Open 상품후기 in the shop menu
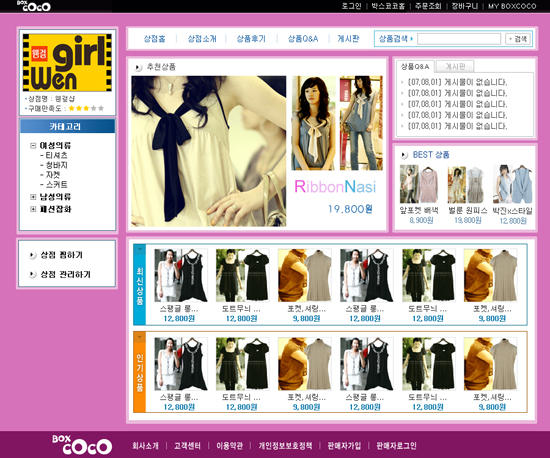Viewport: 550px width, 458px height. (251, 39)
